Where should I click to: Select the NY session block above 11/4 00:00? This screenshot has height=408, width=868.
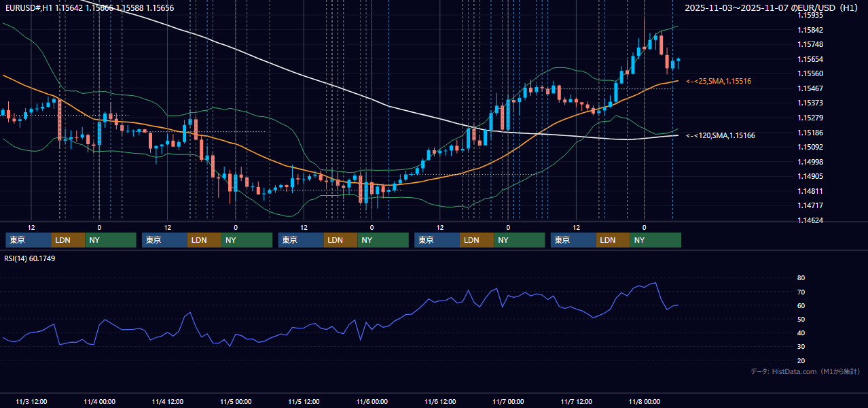(111, 240)
